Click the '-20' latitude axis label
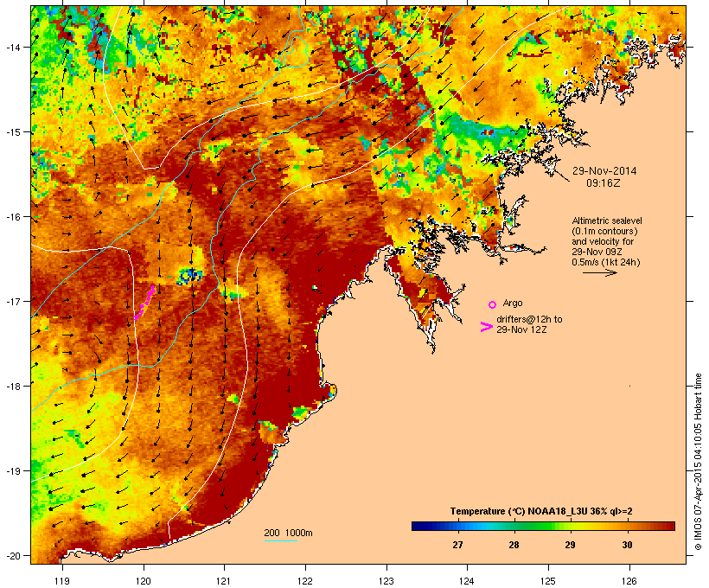Screen dimensions: 709x588 (x=13, y=555)
